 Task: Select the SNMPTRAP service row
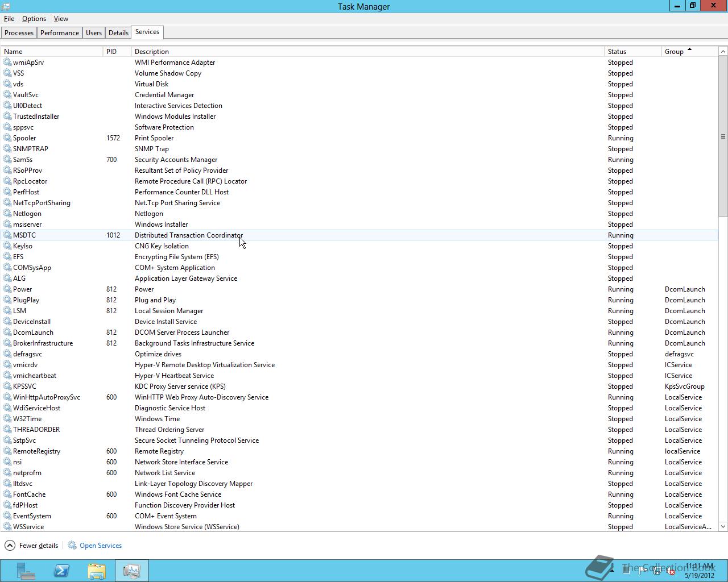tap(359, 149)
